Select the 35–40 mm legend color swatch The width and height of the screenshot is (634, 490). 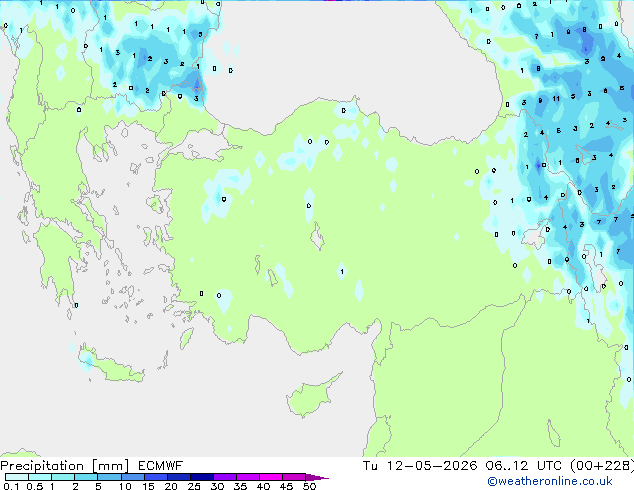(x=248, y=477)
